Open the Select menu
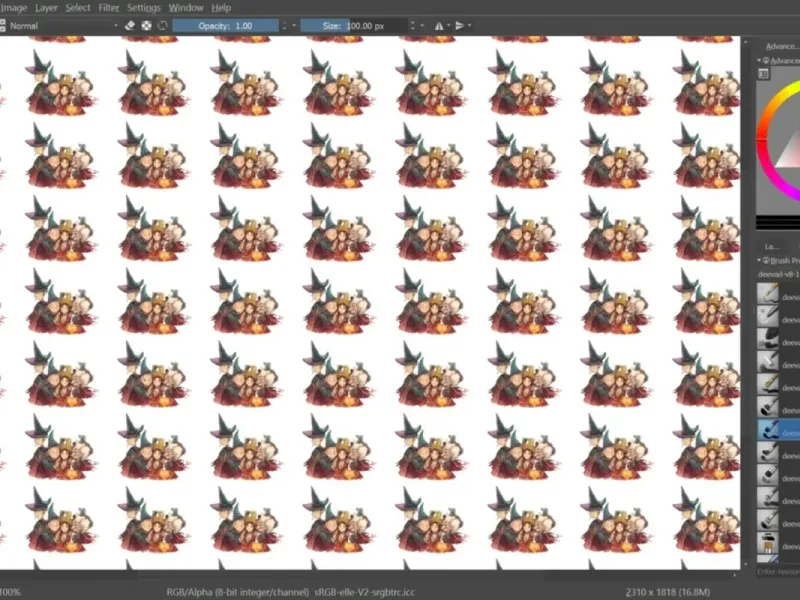Image resolution: width=800 pixels, height=600 pixels. click(x=78, y=8)
